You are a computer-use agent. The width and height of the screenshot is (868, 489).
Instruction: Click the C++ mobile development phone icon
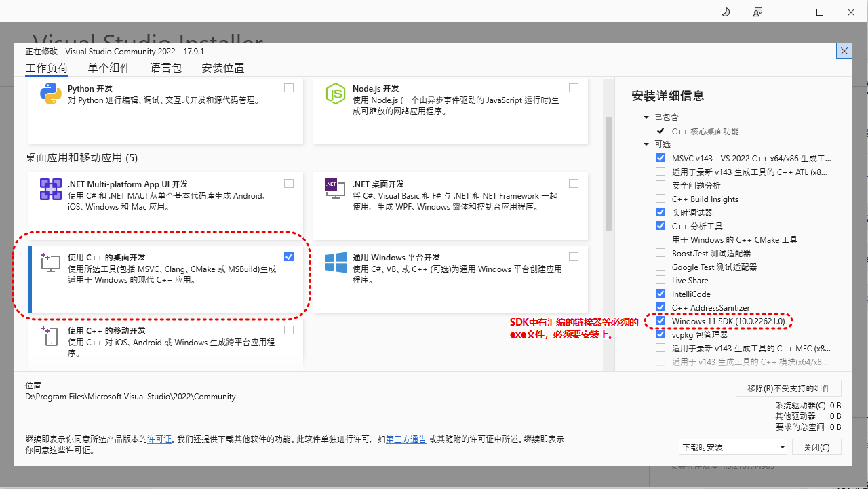click(x=51, y=336)
